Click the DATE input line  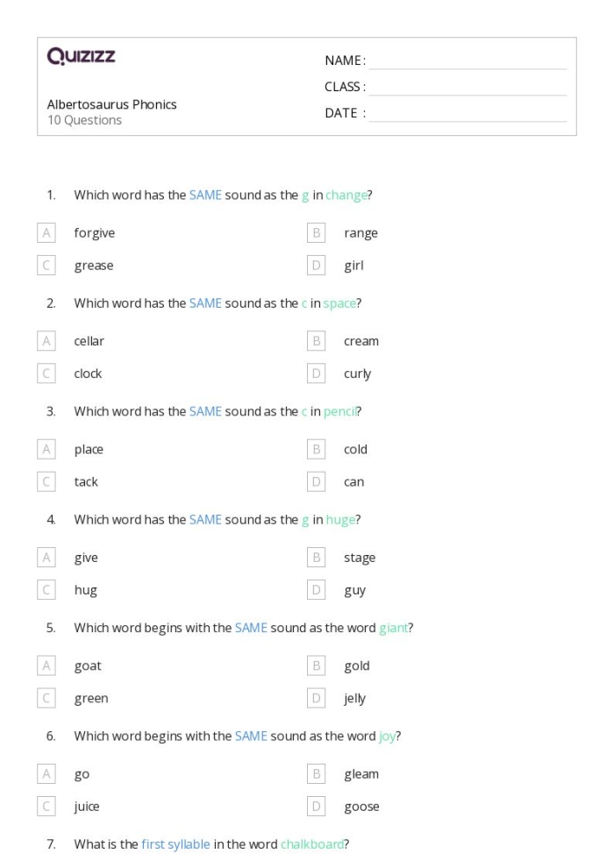[467, 114]
